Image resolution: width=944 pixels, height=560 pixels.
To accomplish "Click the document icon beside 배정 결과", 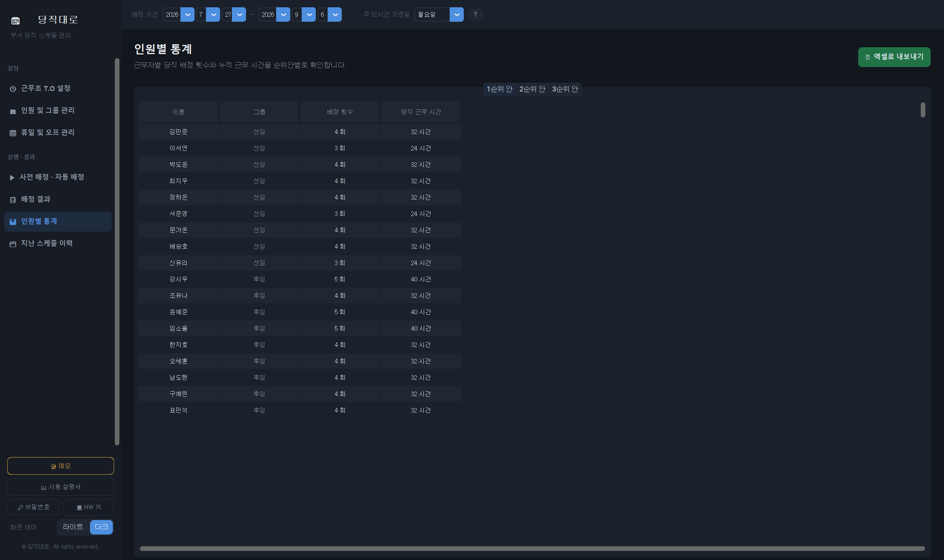I will point(13,199).
